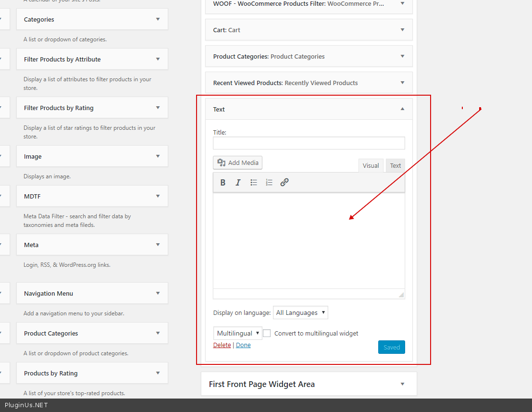This screenshot has height=412, width=532.
Task: Click the Delete widget link
Action: click(x=222, y=345)
